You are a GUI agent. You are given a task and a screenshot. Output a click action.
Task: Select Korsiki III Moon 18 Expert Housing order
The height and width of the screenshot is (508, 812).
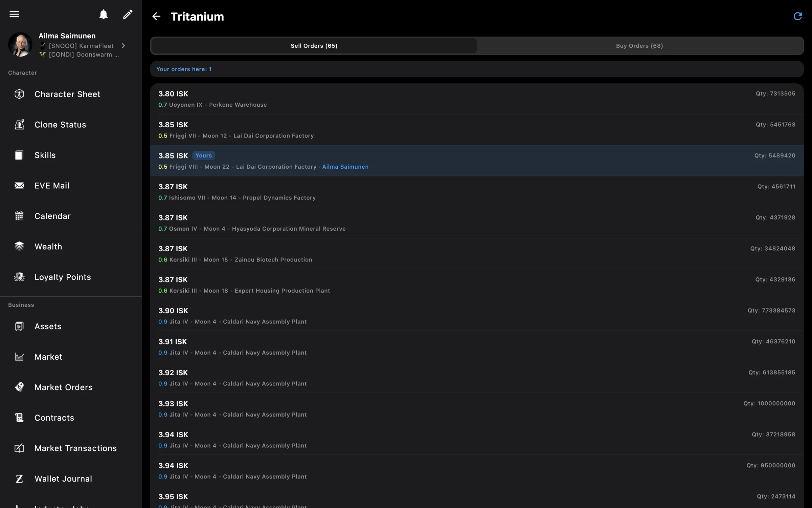477,285
